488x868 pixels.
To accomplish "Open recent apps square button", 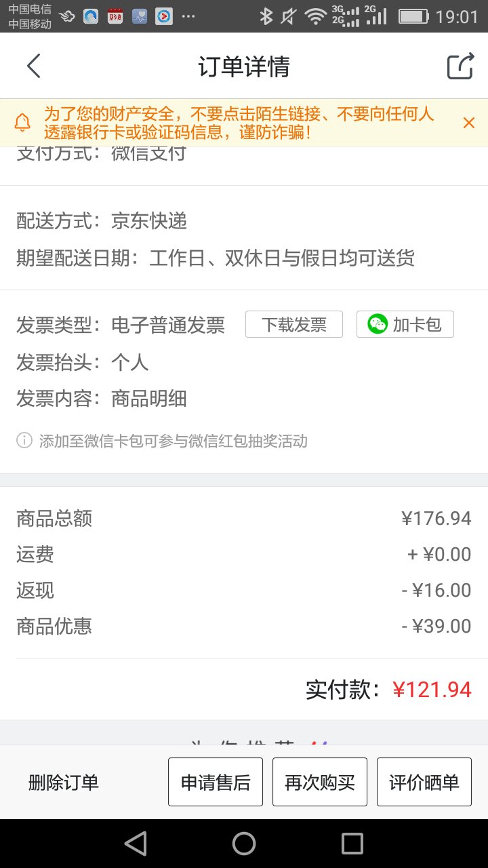I will tap(352, 844).
